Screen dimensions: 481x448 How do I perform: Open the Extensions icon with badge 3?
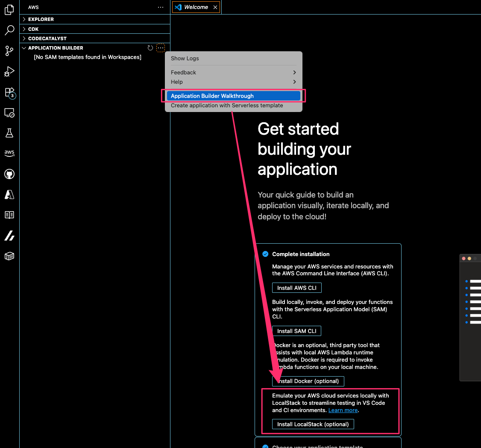(x=10, y=92)
